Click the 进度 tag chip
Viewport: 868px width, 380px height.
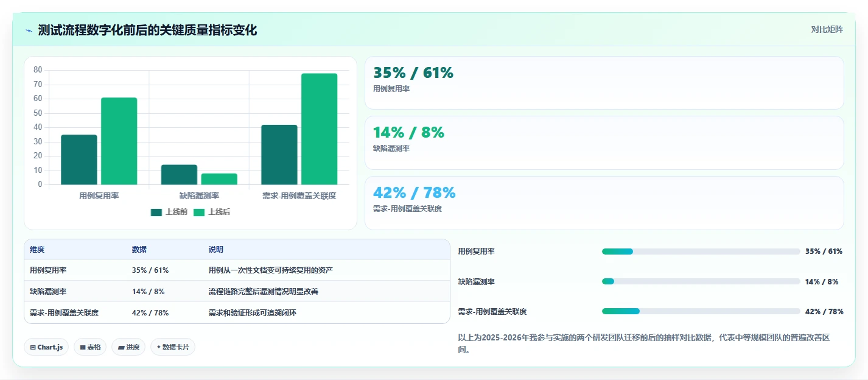coord(128,347)
